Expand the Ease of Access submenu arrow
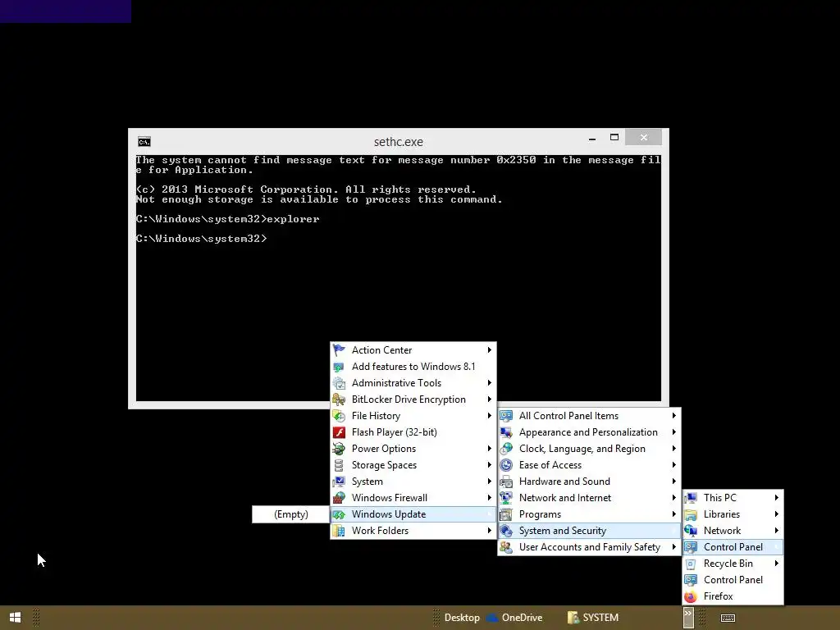Screen dimensions: 840x630 tap(674, 465)
